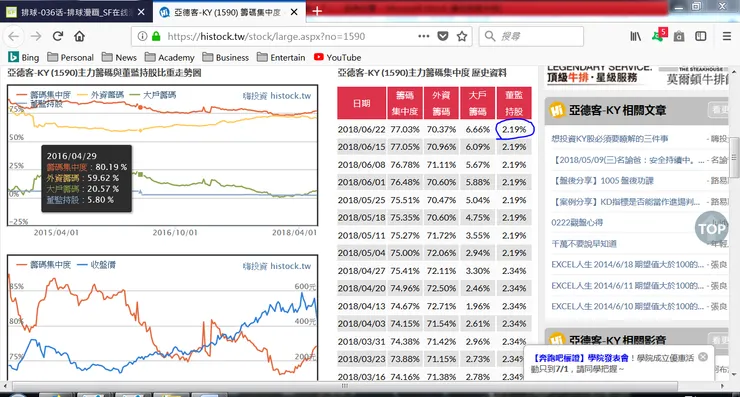Viewport: 740px width, 397px height.
Task: Open the Library icon in toolbar
Action: point(636,36)
